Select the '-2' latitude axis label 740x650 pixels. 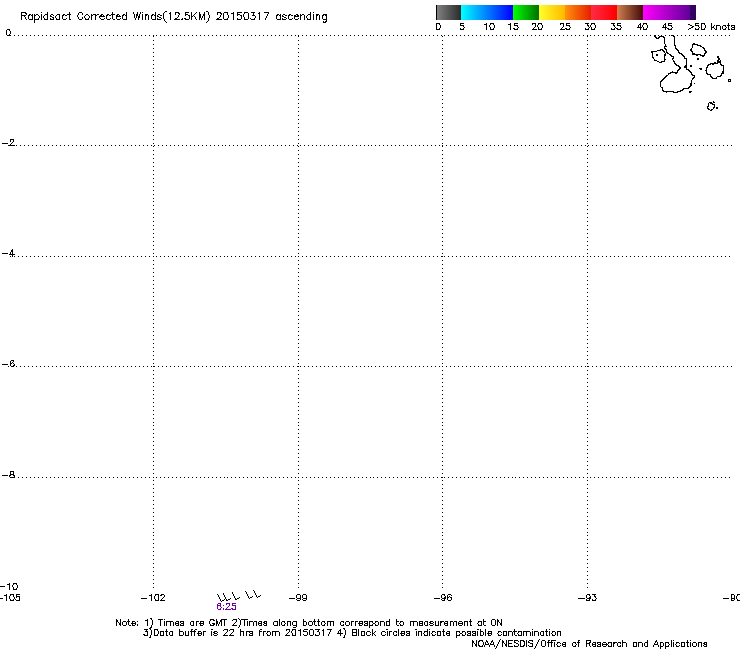(x=8, y=143)
